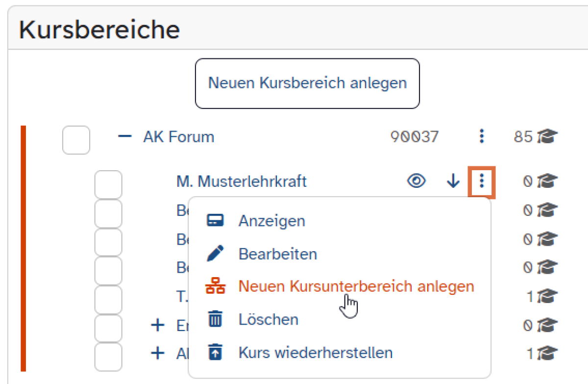Open the M. Musterlehrkraft category link
Viewport: 588px width, 384px height.
[x=241, y=182]
